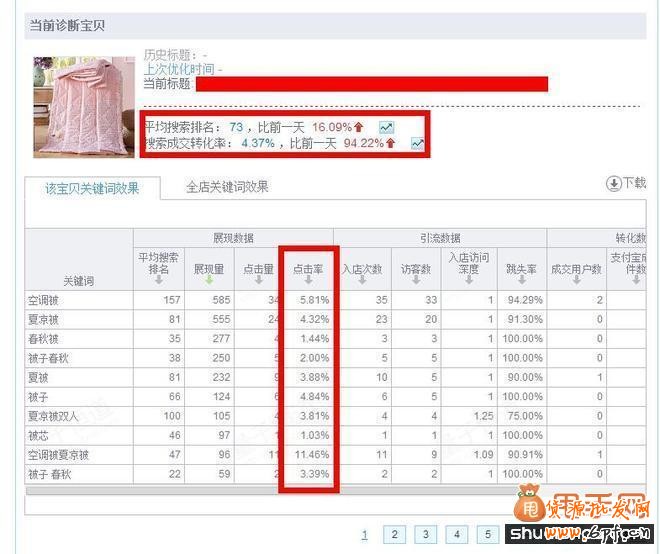Click the 上次优化时间 link
660x554 pixels.
[x=179, y=69]
